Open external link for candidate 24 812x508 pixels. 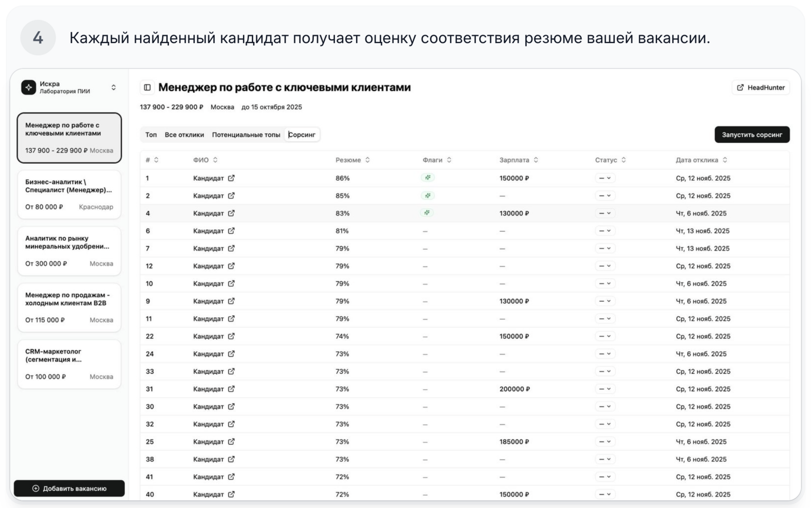(x=232, y=354)
